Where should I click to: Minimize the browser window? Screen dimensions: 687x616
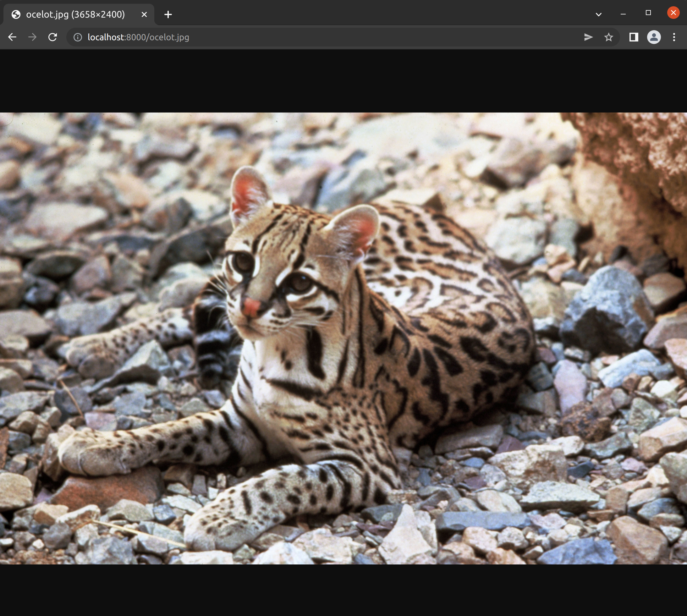click(623, 14)
